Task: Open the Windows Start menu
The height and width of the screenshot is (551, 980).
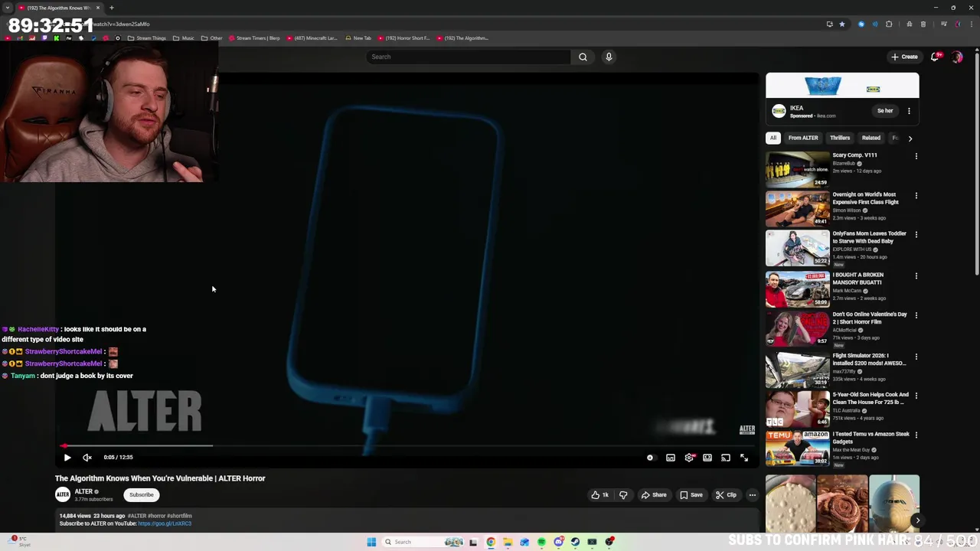Action: tap(371, 542)
